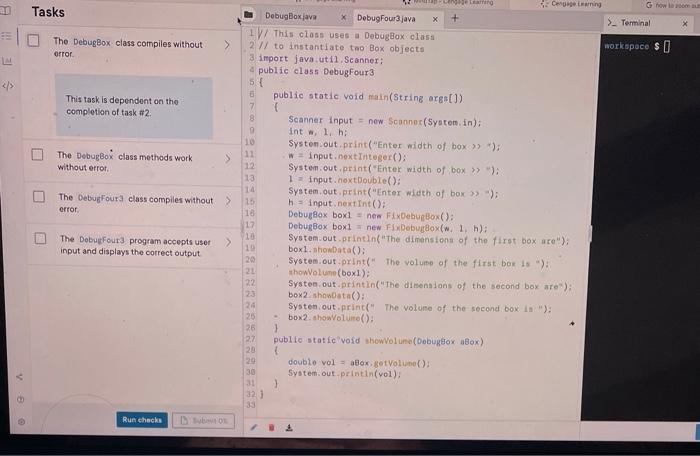Expand 'DebugFour3 class compiles' task chevron
Viewport: 700px width, 456px height.
[229, 201]
